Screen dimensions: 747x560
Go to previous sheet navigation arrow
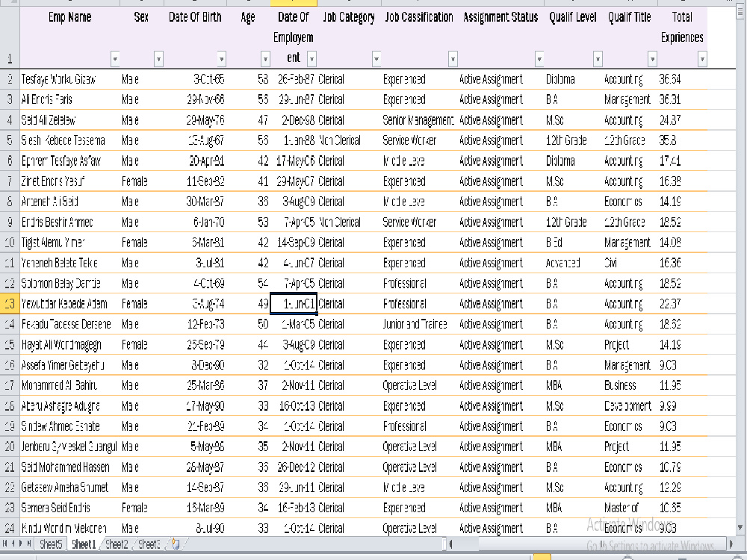tap(13, 544)
